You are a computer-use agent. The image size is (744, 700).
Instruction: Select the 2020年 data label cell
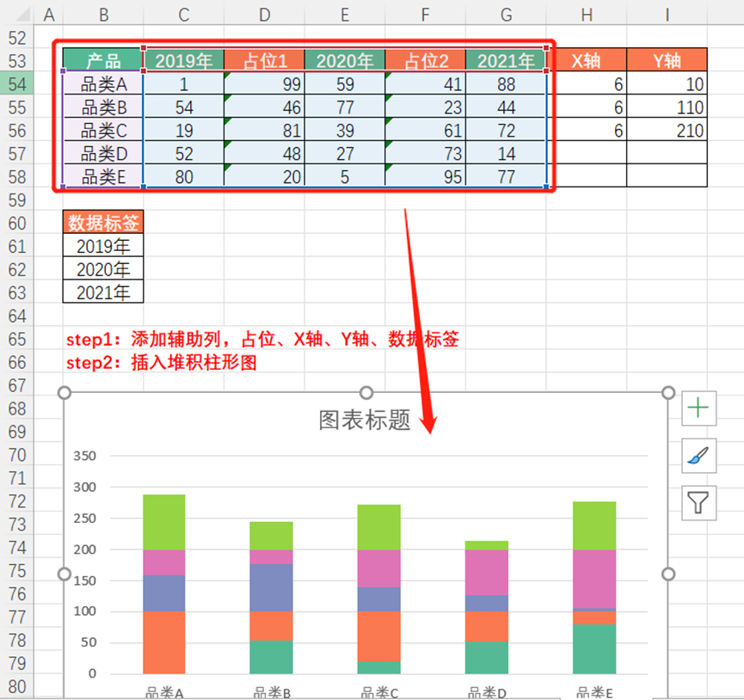click(x=103, y=269)
